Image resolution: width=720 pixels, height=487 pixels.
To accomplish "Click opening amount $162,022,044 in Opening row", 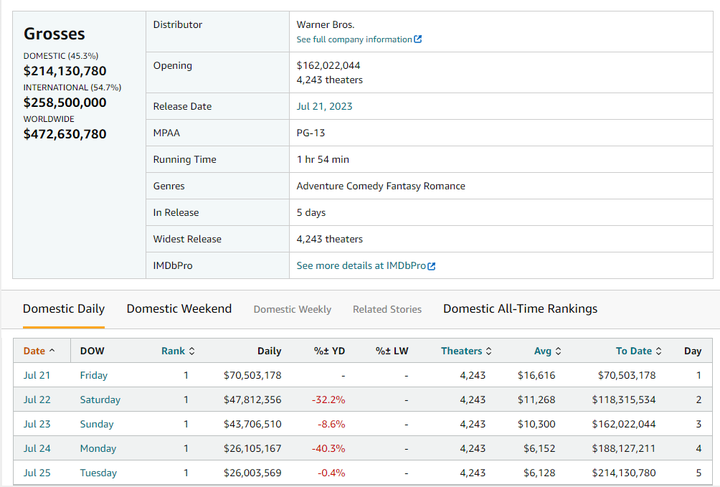I will tap(328, 66).
